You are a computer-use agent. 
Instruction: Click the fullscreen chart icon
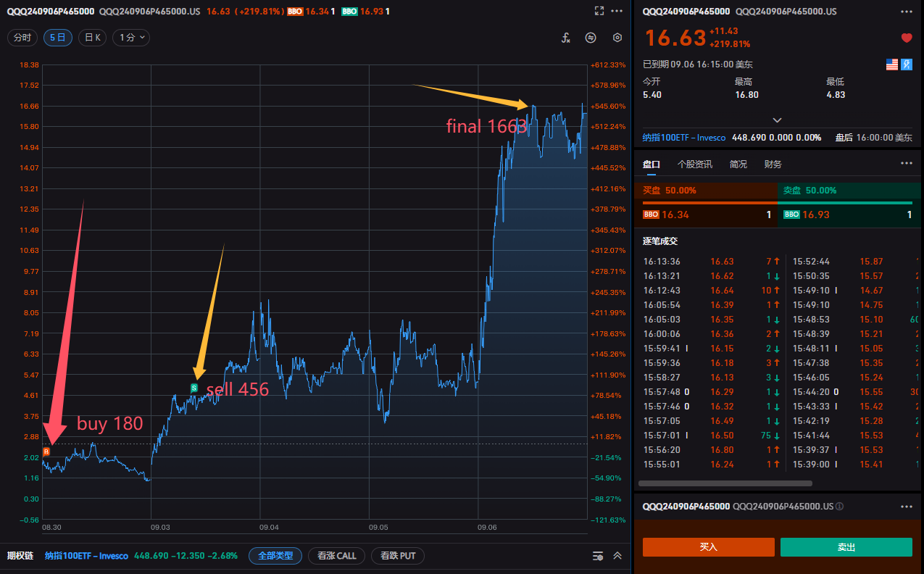pos(599,11)
